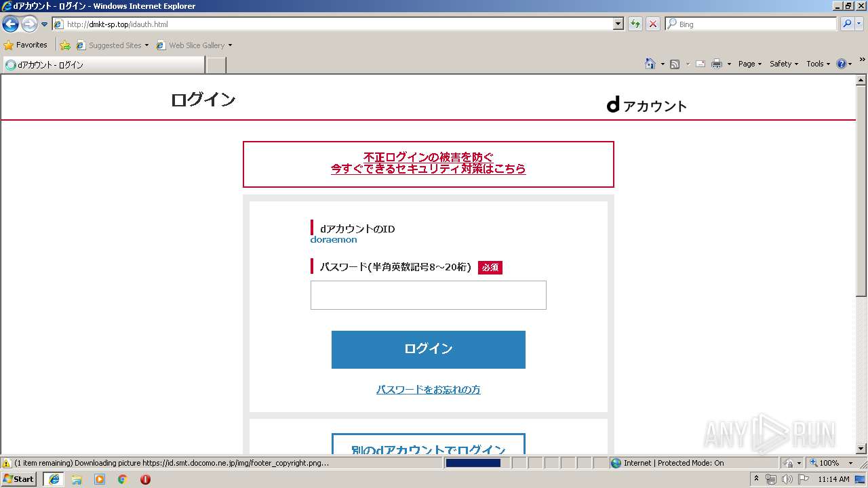Open the Tools menu
Viewport: 868px width, 488px height.
[818, 64]
